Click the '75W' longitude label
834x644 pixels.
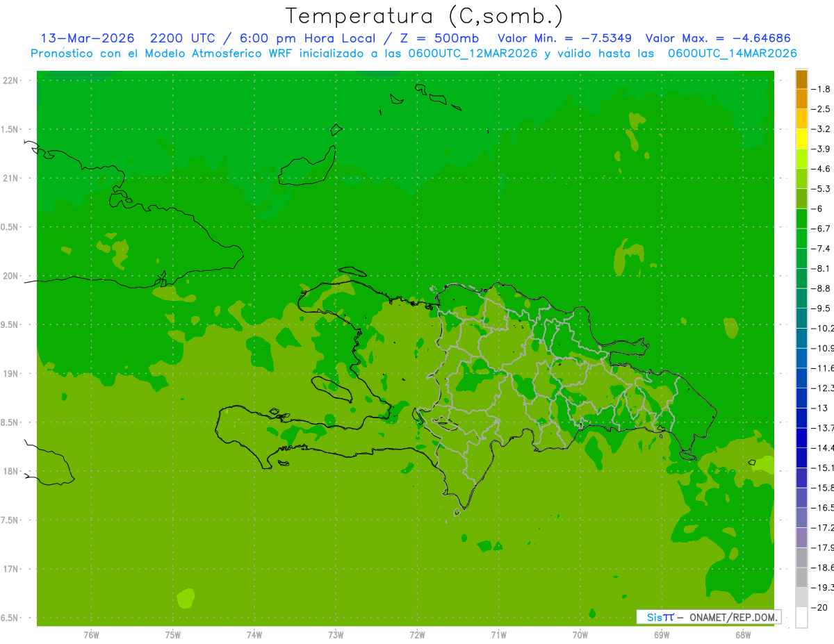pyautogui.click(x=173, y=634)
